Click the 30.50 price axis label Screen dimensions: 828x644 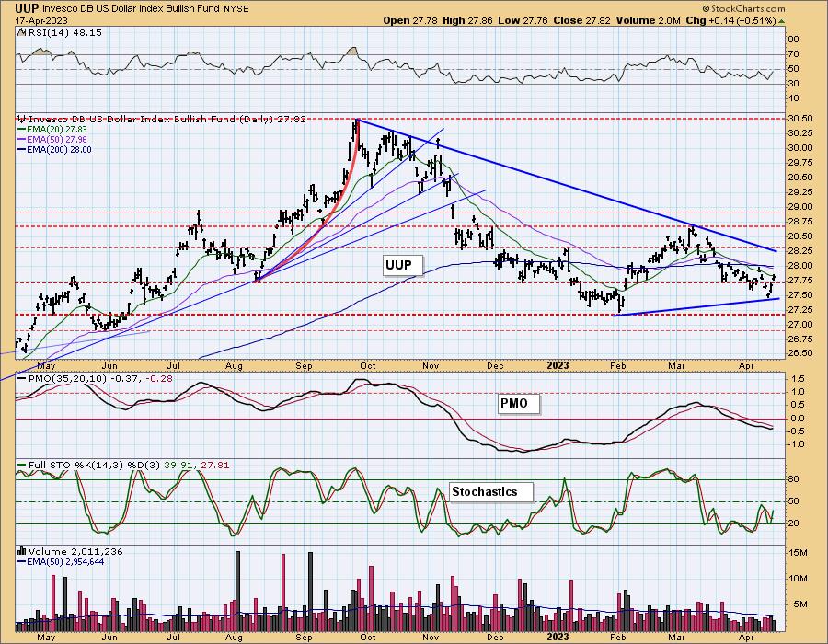point(799,119)
